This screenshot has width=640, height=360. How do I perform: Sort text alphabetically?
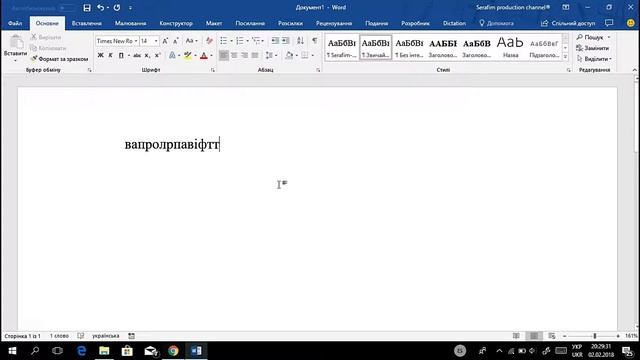[x=300, y=41]
